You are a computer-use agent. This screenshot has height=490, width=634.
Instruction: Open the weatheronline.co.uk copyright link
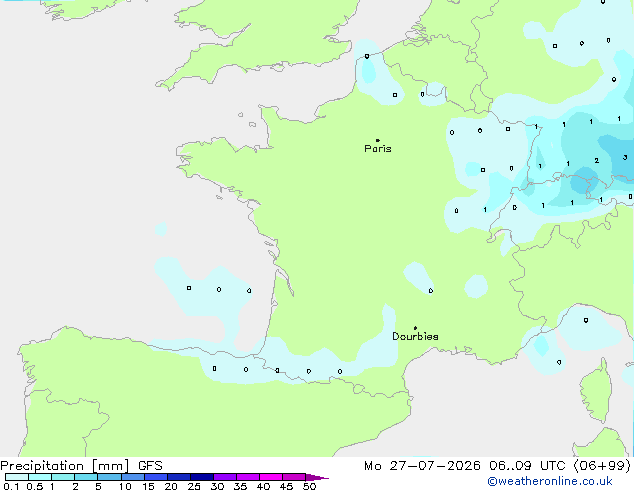pyautogui.click(x=550, y=481)
